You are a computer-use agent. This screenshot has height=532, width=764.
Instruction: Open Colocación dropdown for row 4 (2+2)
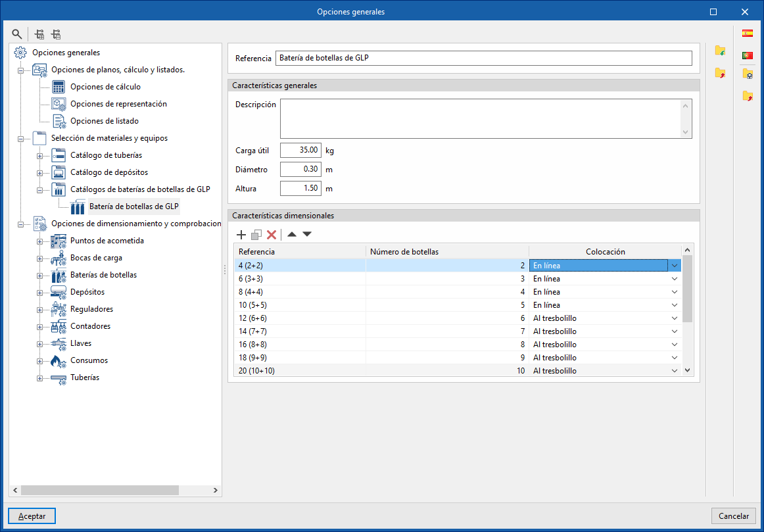[x=674, y=266]
